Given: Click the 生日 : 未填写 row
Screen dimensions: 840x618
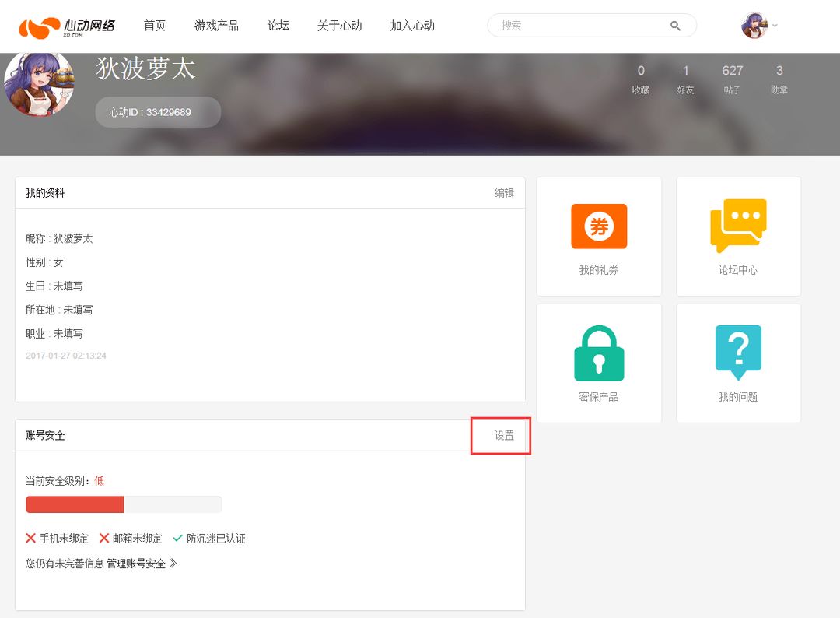Looking at the screenshot, I should pos(54,286).
